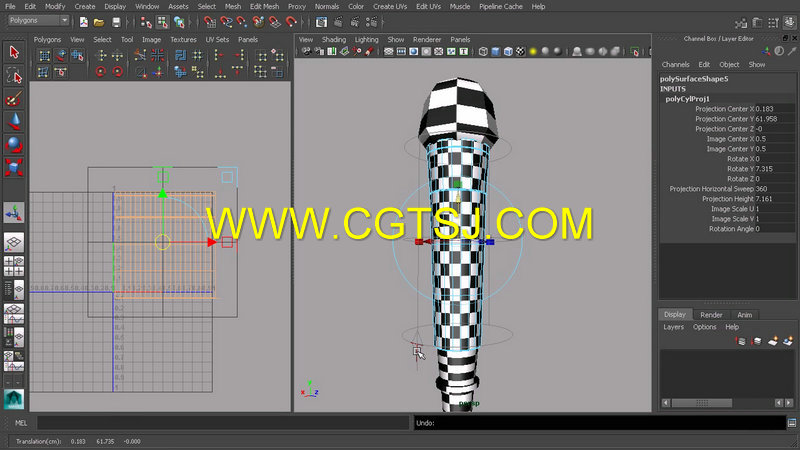Image resolution: width=800 pixels, height=450 pixels.
Task: Open the Edit UVs menu
Action: click(428, 7)
